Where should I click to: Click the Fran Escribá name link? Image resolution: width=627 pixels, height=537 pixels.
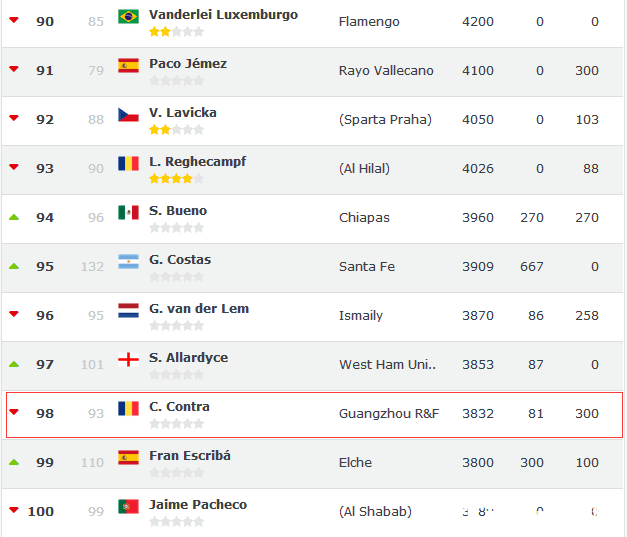190,456
